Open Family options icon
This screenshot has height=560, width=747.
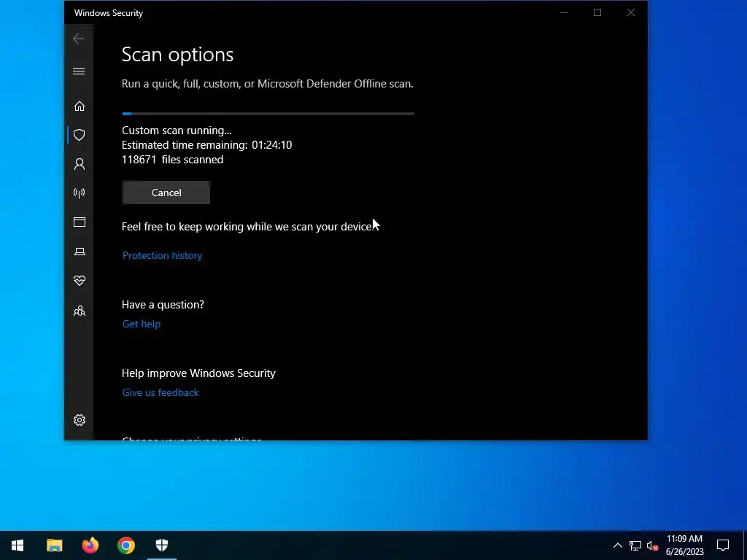click(80, 311)
